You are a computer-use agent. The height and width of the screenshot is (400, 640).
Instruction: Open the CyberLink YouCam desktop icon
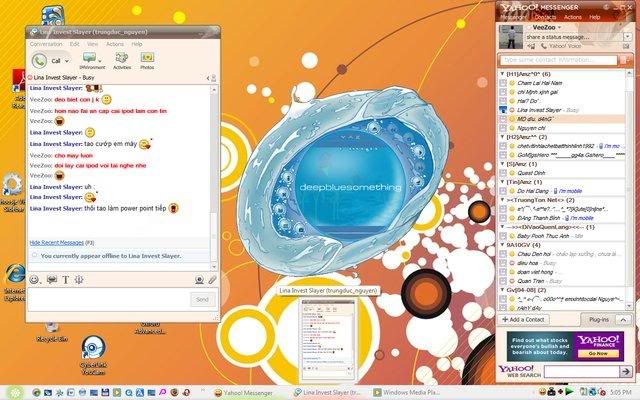point(93,355)
